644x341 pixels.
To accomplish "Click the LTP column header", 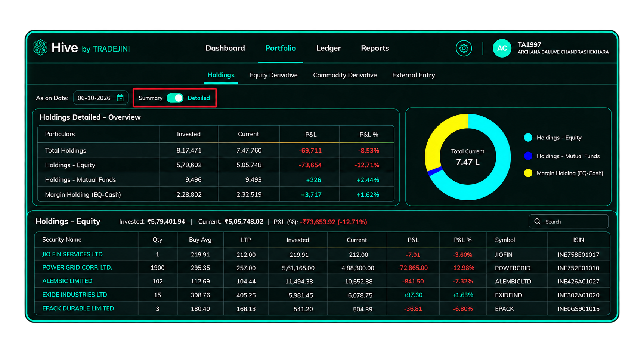I will pos(246,240).
